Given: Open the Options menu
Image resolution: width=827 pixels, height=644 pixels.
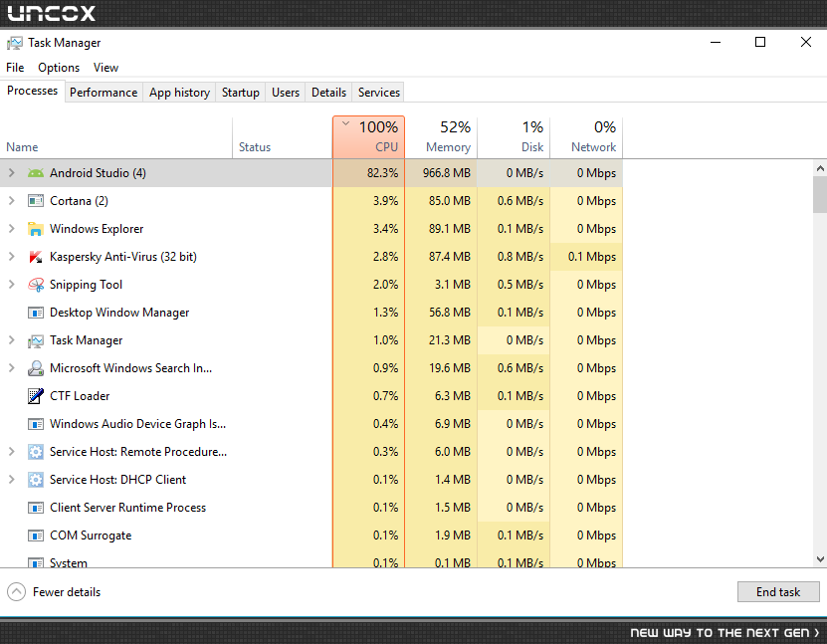Looking at the screenshot, I should (59, 68).
